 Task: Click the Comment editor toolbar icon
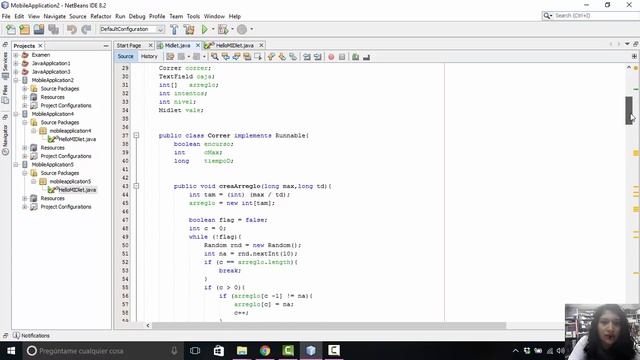(x=356, y=57)
